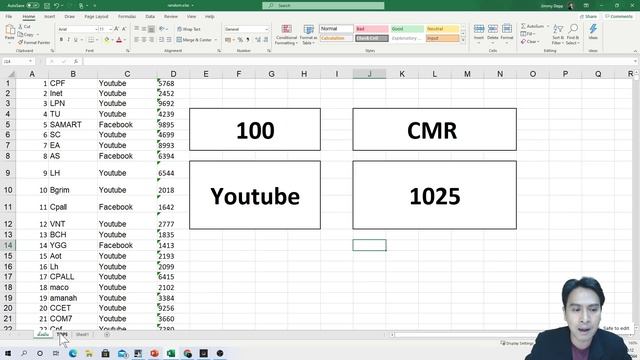Toggle the AutoSave switch
This screenshot has width=640, height=360.
33,6
